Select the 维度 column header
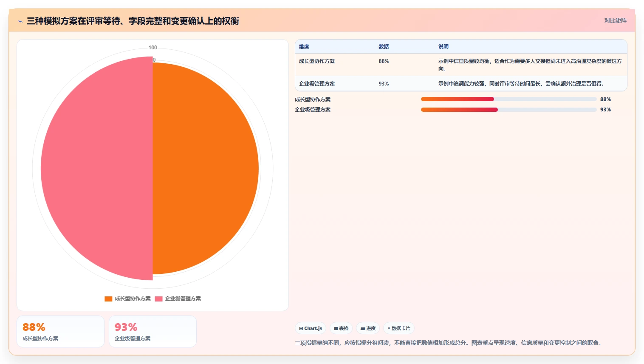The height and width of the screenshot is (364, 644). [304, 47]
